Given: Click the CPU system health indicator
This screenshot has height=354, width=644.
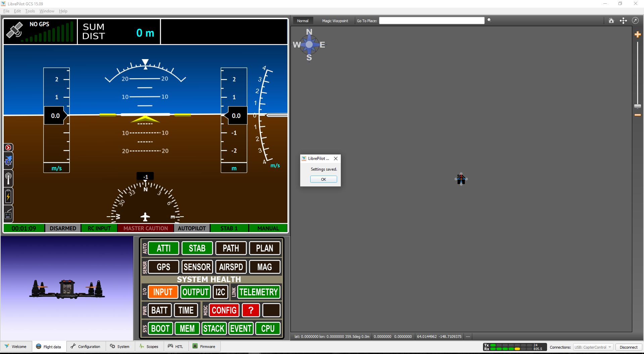Looking at the screenshot, I should click(268, 328).
